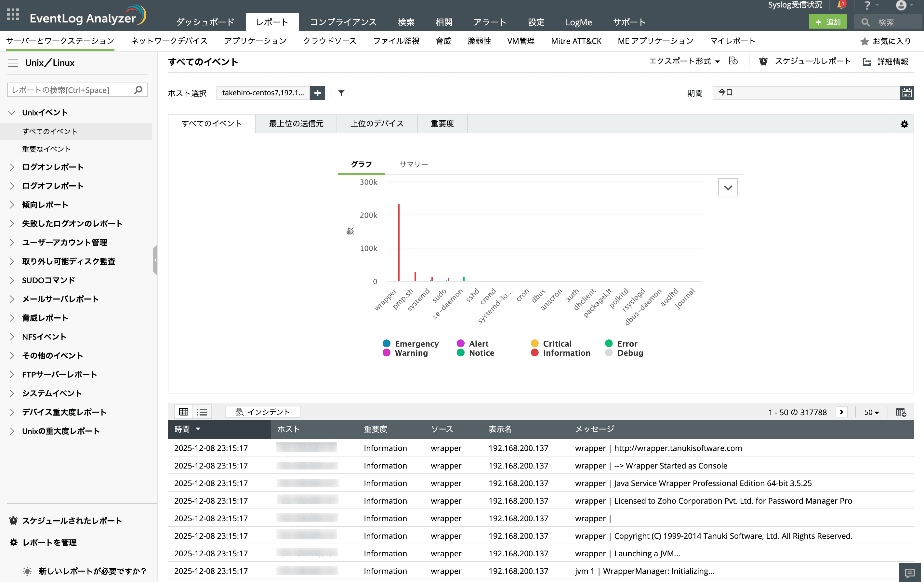Click the インシデント button
The image size is (924, 582).
[x=263, y=412]
